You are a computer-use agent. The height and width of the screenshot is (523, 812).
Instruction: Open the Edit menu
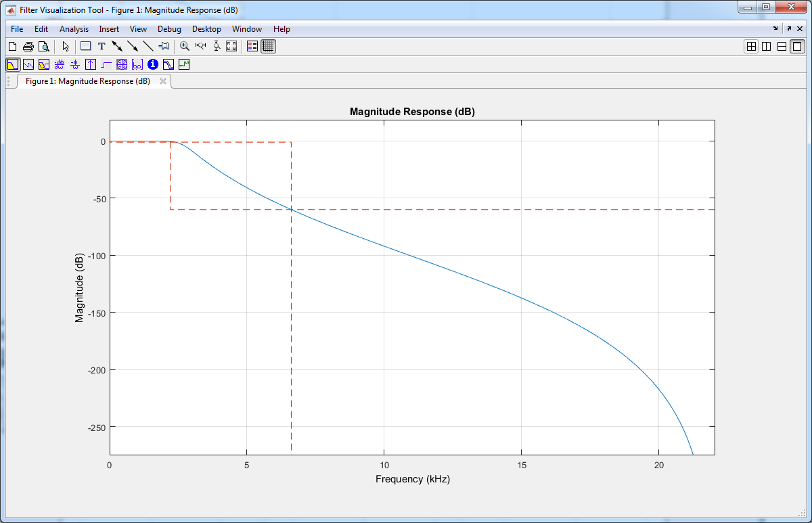41,29
